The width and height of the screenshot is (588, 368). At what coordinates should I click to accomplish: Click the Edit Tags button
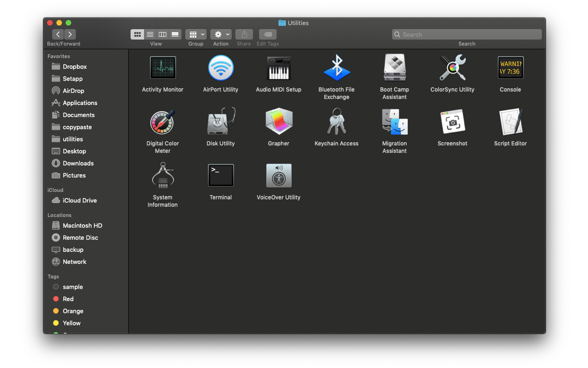(x=268, y=34)
